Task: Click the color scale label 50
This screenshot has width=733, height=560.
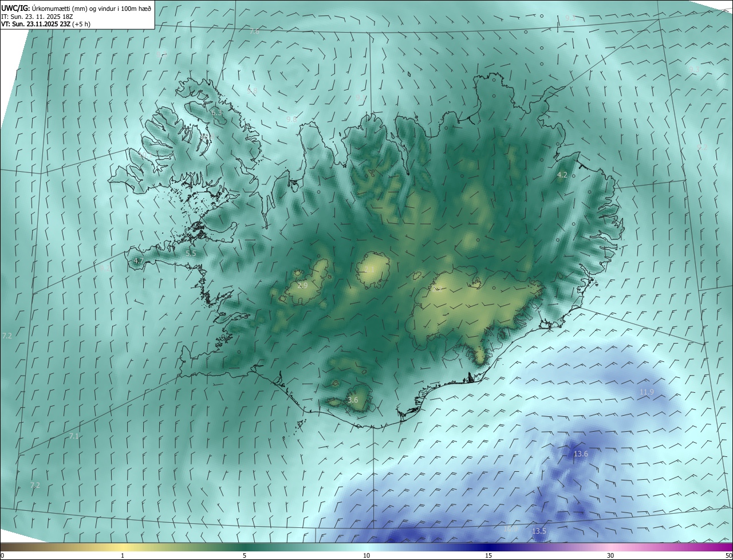Action: [x=728, y=555]
